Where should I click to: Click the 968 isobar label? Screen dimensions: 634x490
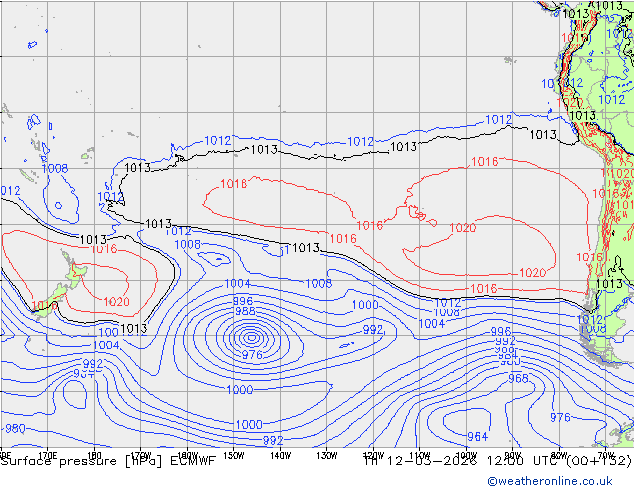tap(518, 378)
